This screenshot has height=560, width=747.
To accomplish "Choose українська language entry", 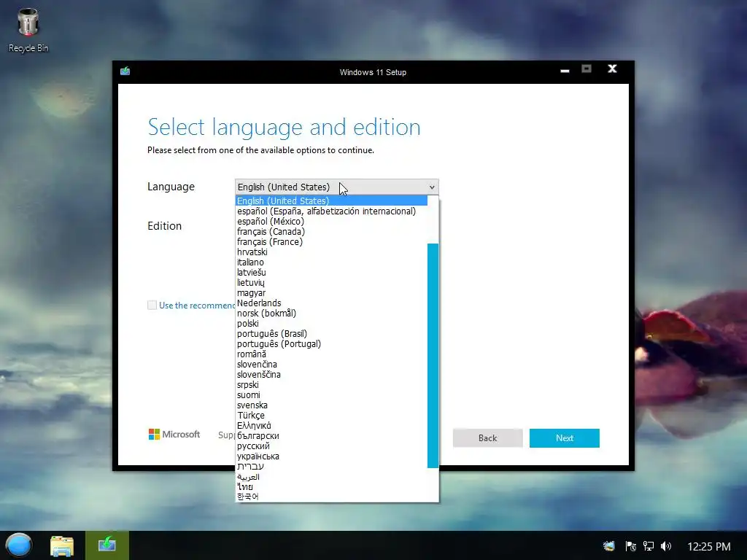I will [332, 456].
